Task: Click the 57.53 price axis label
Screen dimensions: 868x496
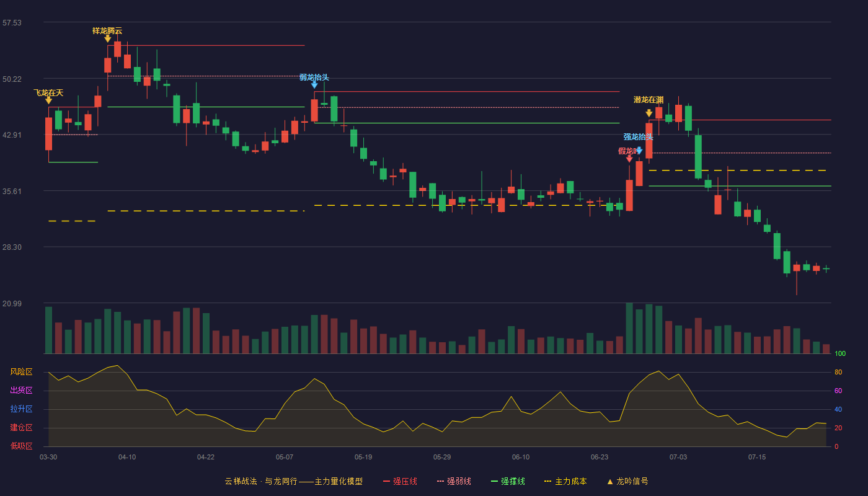Action: click(x=12, y=23)
